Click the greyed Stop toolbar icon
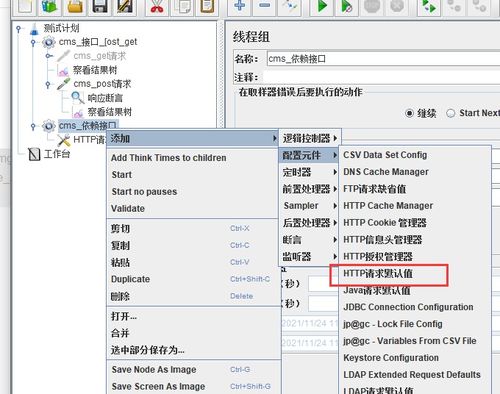The image size is (500, 394). (x=372, y=6)
